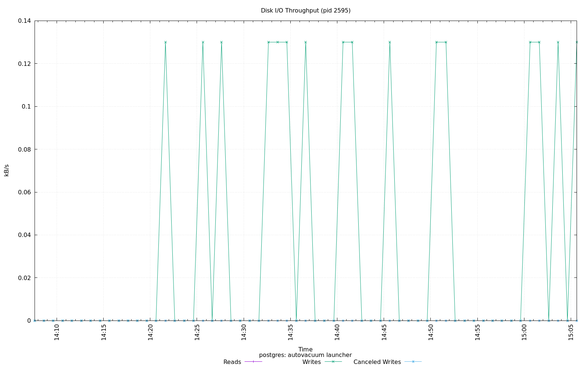
Task: Click the 0.14 y-axis tick label
Action: click(x=24, y=21)
